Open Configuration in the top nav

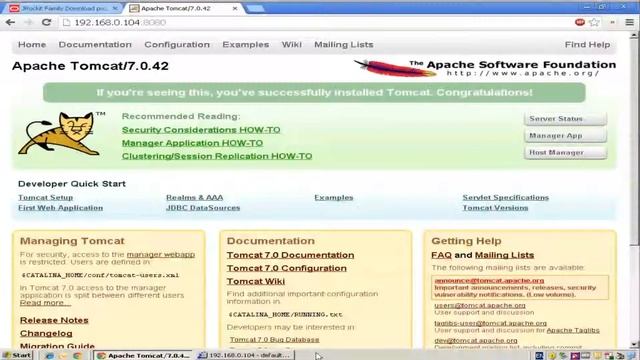tap(177, 44)
